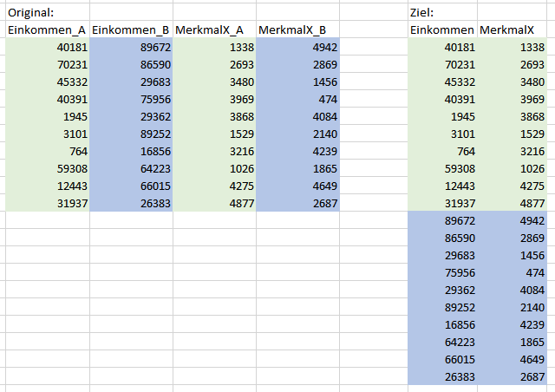This screenshot has width=555, height=392.
Task: Select 40181 in the Einkommen_A column
Action: [48, 47]
